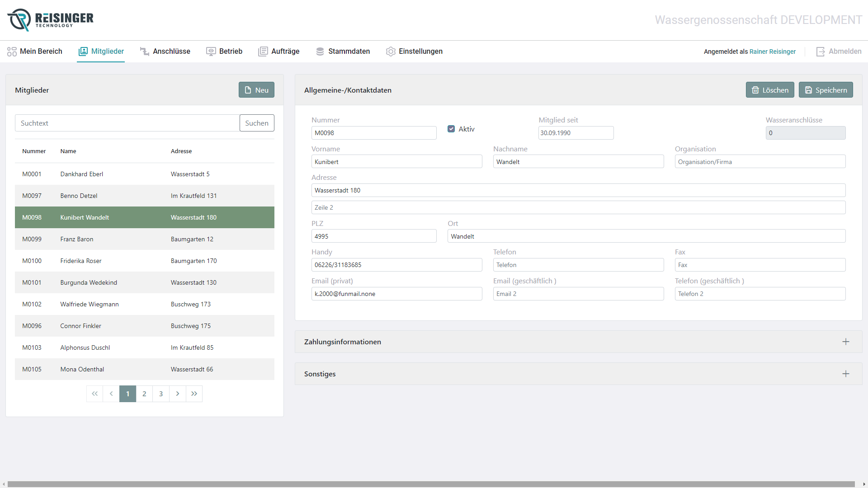Switch to the Betrieb tab
The height and width of the screenshot is (488, 868).
[224, 52]
